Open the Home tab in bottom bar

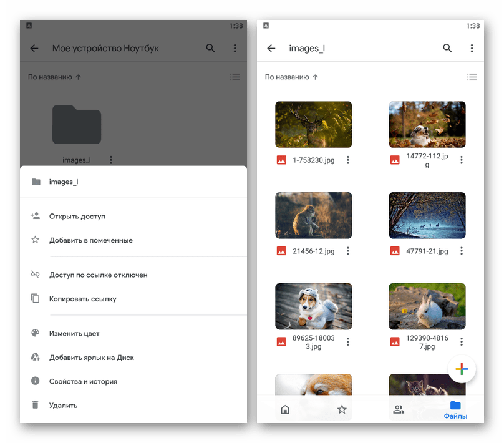point(285,409)
